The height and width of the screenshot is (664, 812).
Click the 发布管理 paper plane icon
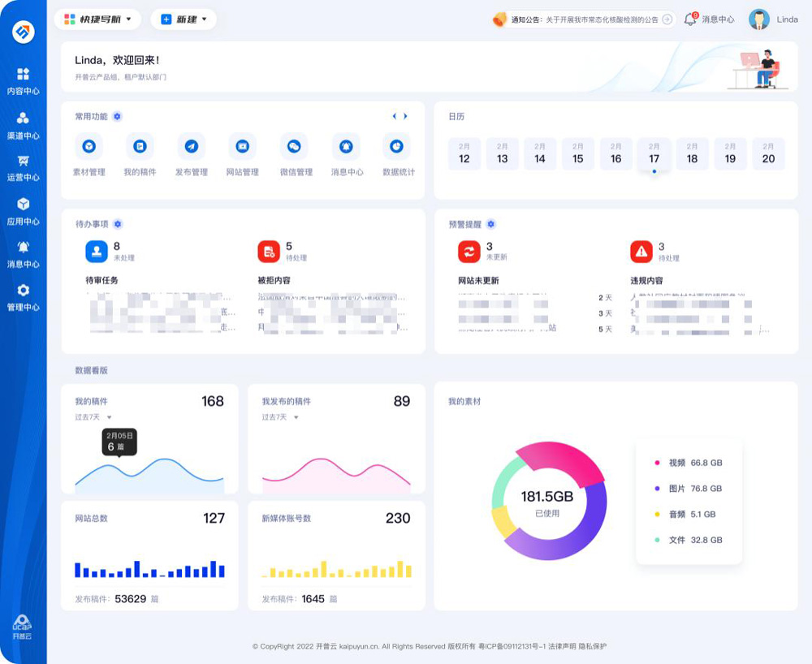pyautogui.click(x=192, y=146)
